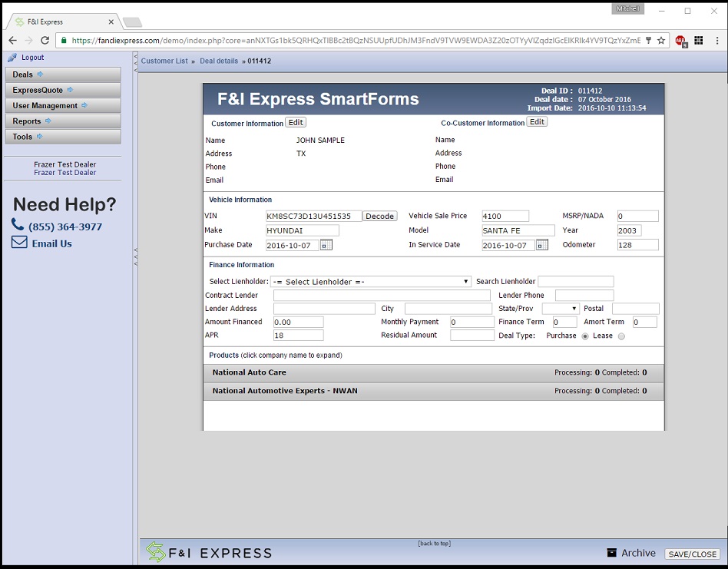Collapse sidebar using the middle splitter arrows
The height and width of the screenshot is (569, 728).
tap(136, 256)
